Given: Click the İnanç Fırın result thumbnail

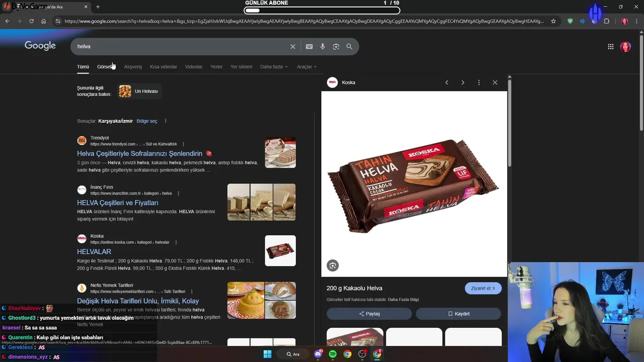Looking at the screenshot, I should (x=262, y=202).
